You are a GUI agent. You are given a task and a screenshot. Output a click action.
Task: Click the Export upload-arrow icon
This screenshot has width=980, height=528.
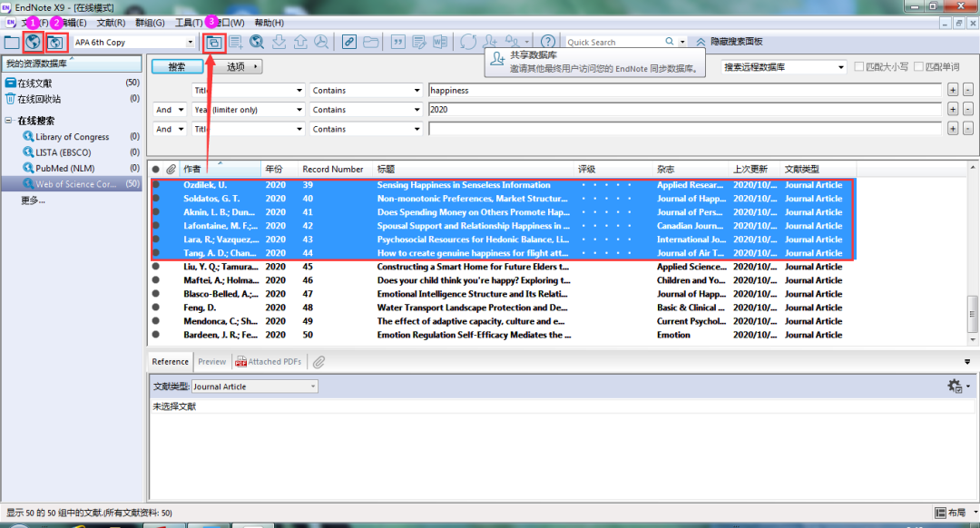pyautogui.click(x=300, y=42)
